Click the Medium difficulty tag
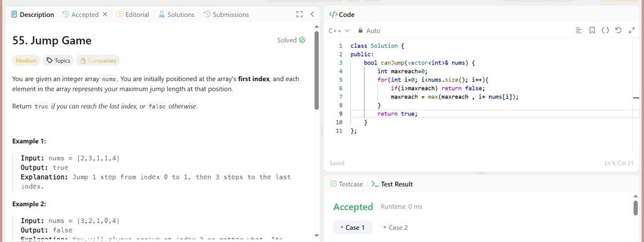The image size is (644, 242). click(26, 61)
